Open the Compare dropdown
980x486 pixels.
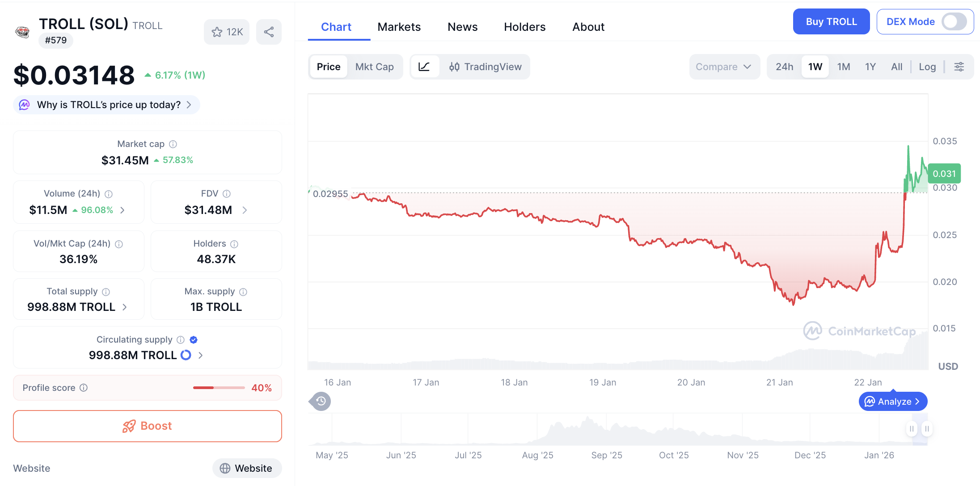click(724, 67)
